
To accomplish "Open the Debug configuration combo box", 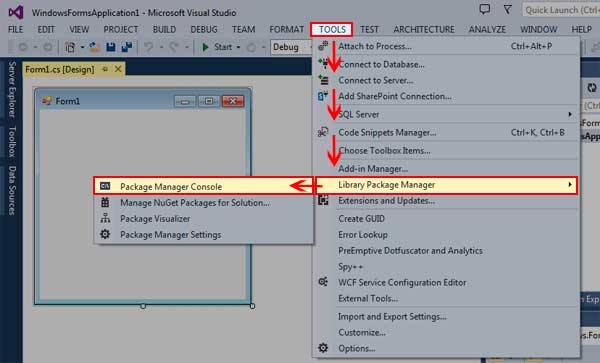I will pyautogui.click(x=291, y=47).
